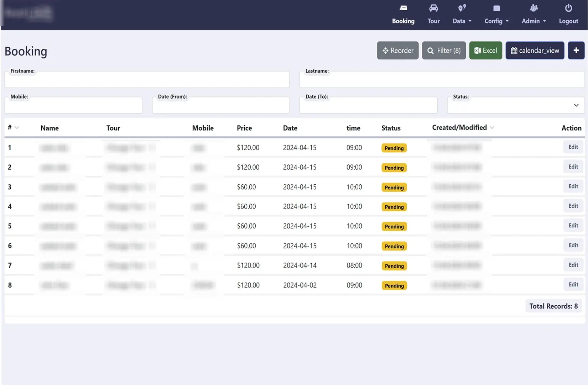Click the 08:00 time in row 7
Image resolution: width=588 pixels, height=385 pixels.
click(x=354, y=265)
